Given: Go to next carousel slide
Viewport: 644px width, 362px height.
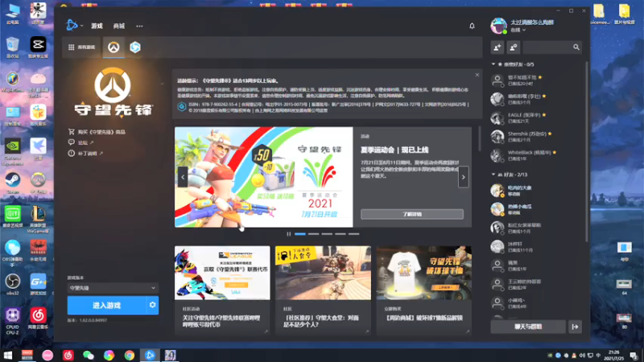Looking at the screenshot, I should [464, 177].
